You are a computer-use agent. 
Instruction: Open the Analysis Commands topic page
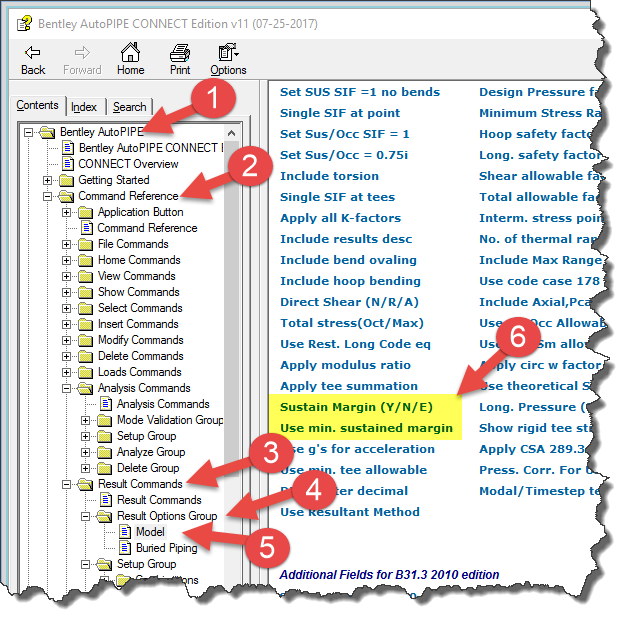tap(163, 404)
